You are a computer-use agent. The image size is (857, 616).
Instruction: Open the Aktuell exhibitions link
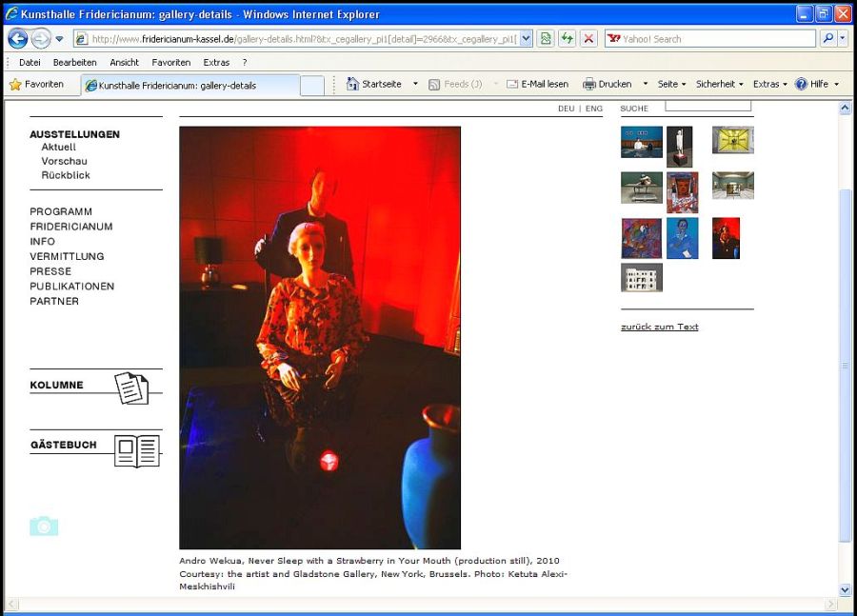(x=58, y=147)
